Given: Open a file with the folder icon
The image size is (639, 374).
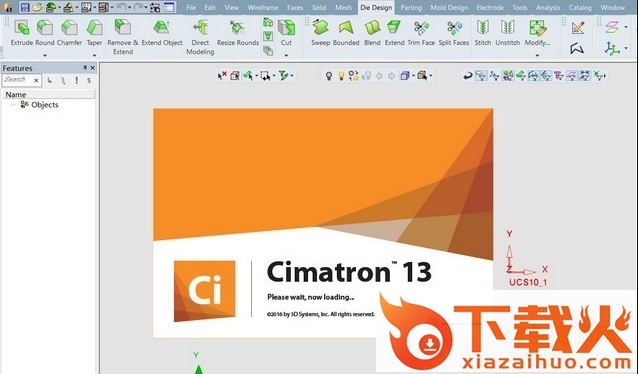Looking at the screenshot, I should (x=37, y=7).
